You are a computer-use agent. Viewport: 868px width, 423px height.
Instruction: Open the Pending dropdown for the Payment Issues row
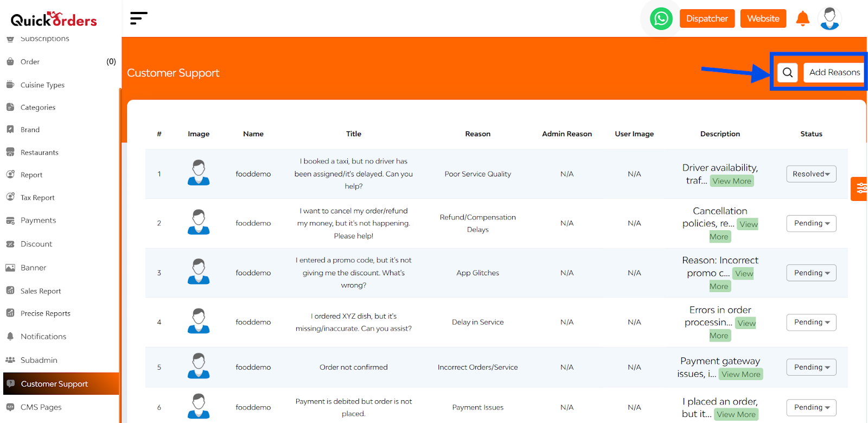[x=811, y=407]
